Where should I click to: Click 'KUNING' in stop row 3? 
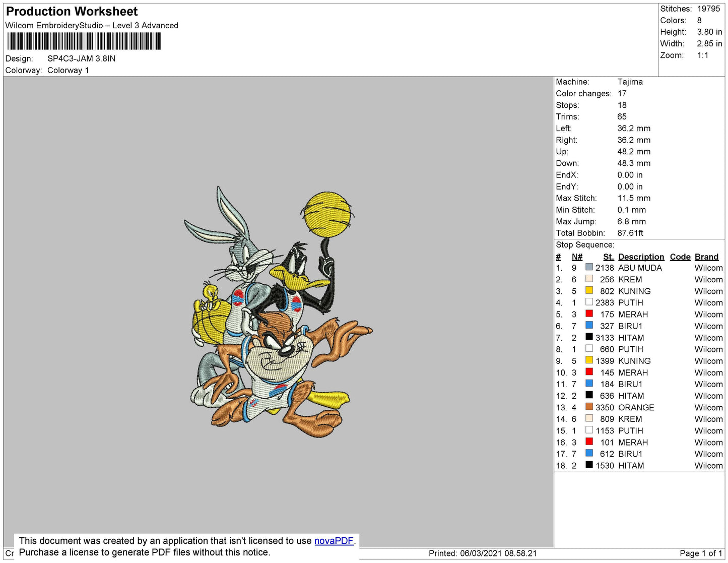[x=634, y=291]
